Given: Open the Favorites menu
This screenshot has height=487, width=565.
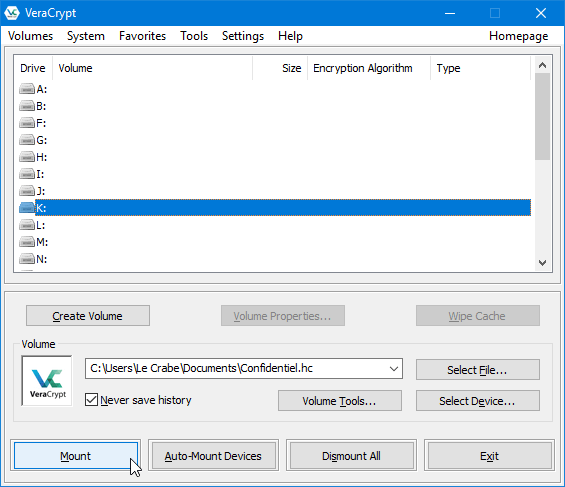Looking at the screenshot, I should (x=142, y=36).
